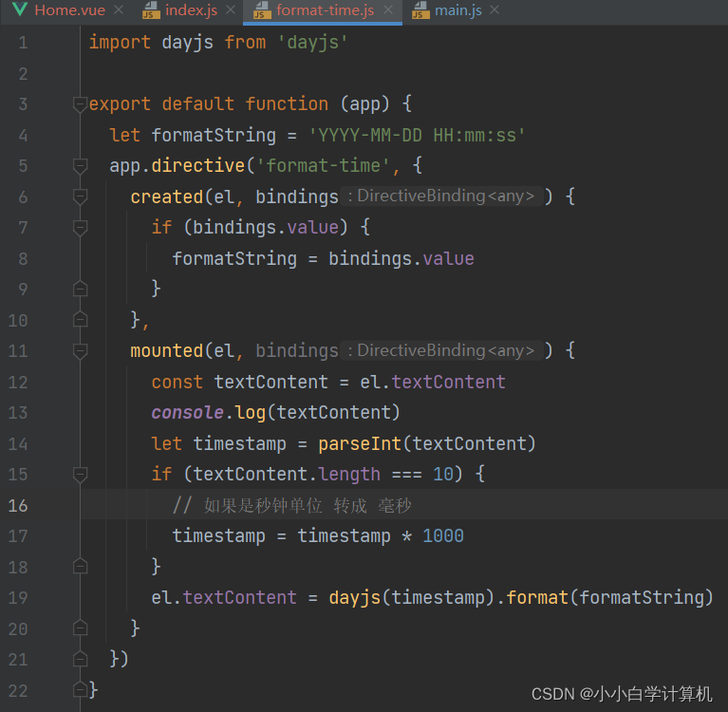The width and height of the screenshot is (728, 712).
Task: Collapse the created method fold on line 6
Action: coord(81,197)
